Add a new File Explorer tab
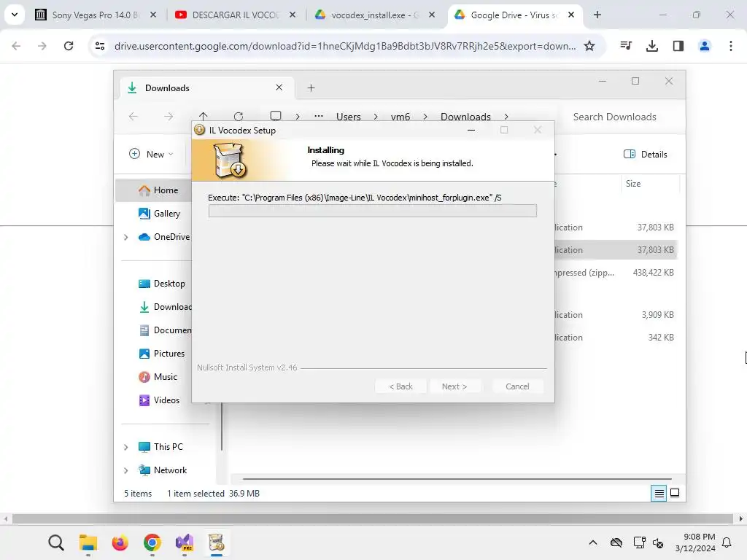The width and height of the screenshot is (747, 560). pyautogui.click(x=311, y=87)
